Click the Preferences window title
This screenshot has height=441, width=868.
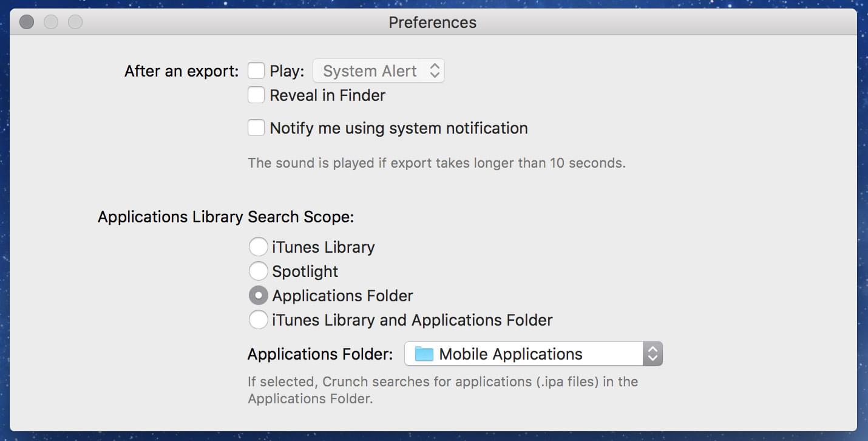coord(432,22)
